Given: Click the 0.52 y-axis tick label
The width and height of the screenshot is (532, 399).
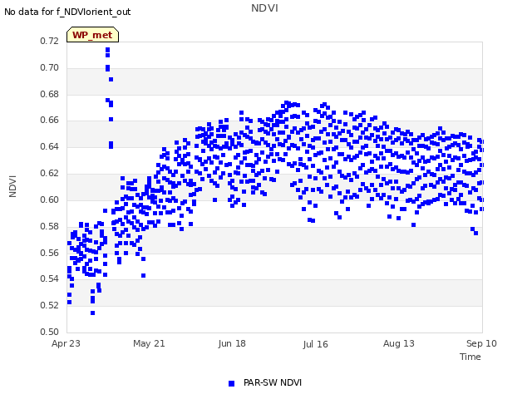Looking at the screenshot, I should (x=50, y=305).
